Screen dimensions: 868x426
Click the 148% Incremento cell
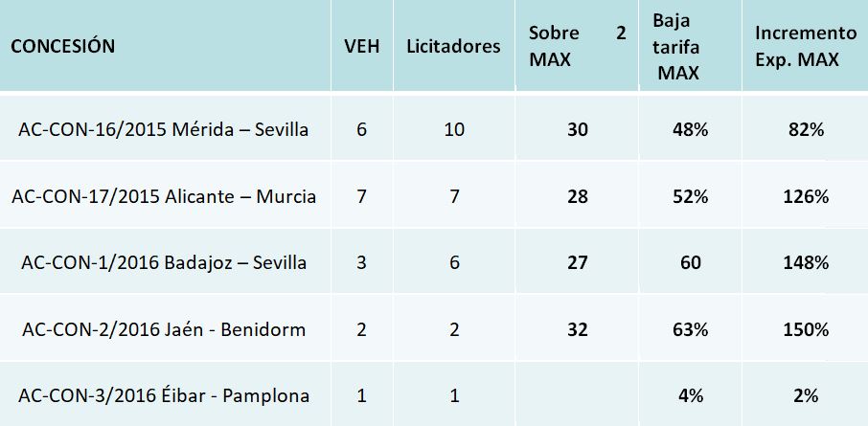tap(805, 262)
